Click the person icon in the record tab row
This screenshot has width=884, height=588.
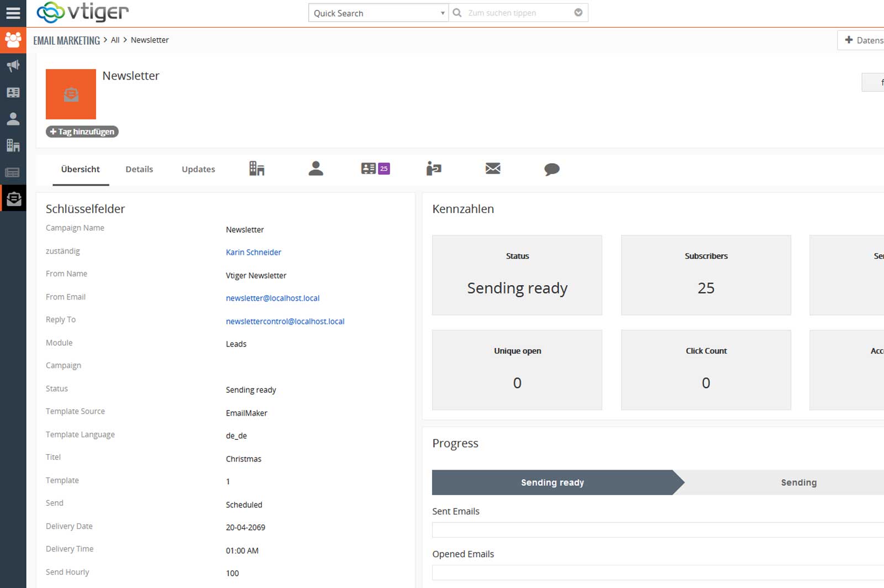point(316,169)
